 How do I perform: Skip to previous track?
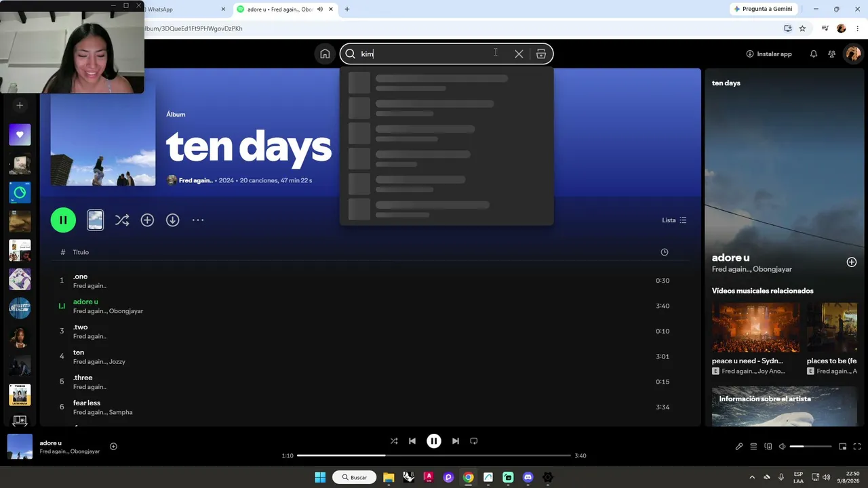[412, 441]
